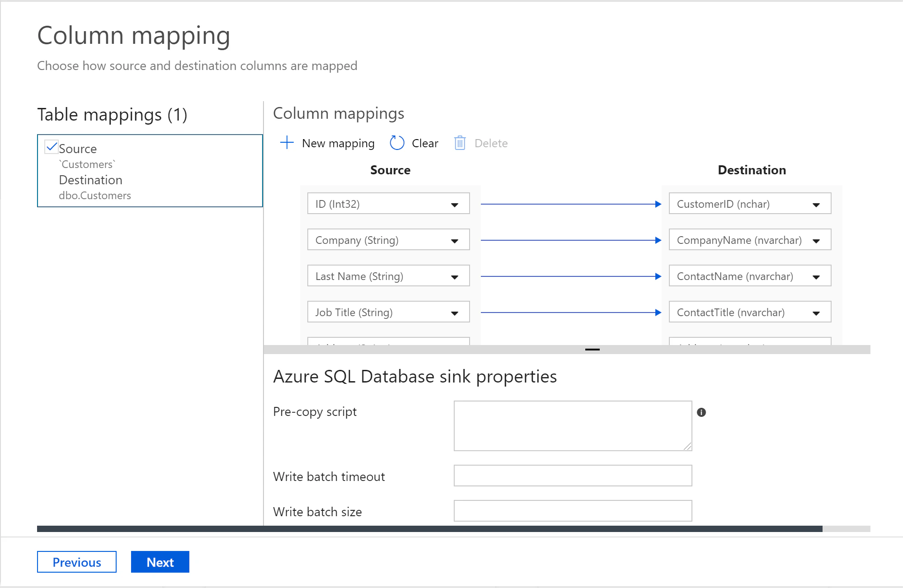Open the CustomerID (nchar) destination dropdown

750,204
